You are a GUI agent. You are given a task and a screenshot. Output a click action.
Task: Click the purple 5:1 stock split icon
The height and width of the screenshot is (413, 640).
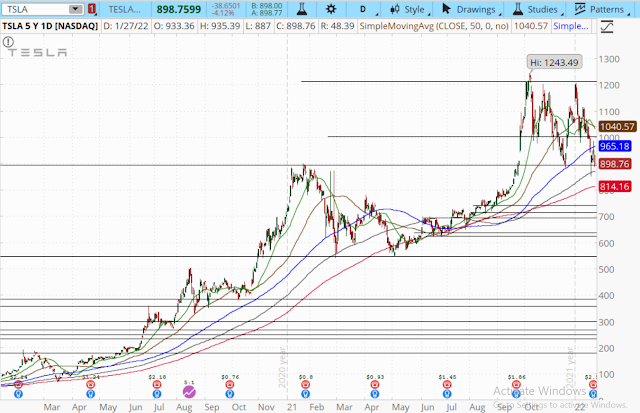click(189, 393)
